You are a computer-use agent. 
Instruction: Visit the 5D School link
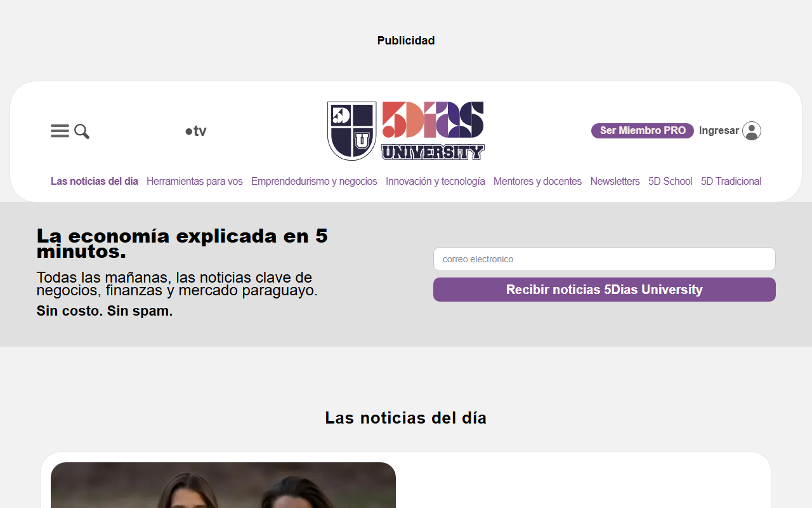pos(670,181)
